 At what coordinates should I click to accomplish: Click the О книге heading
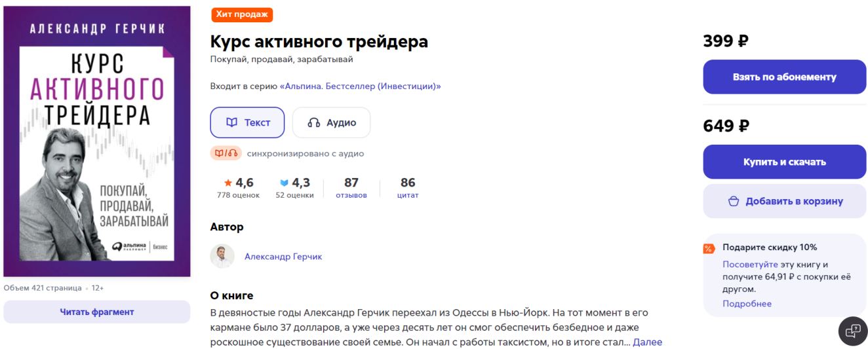[231, 295]
